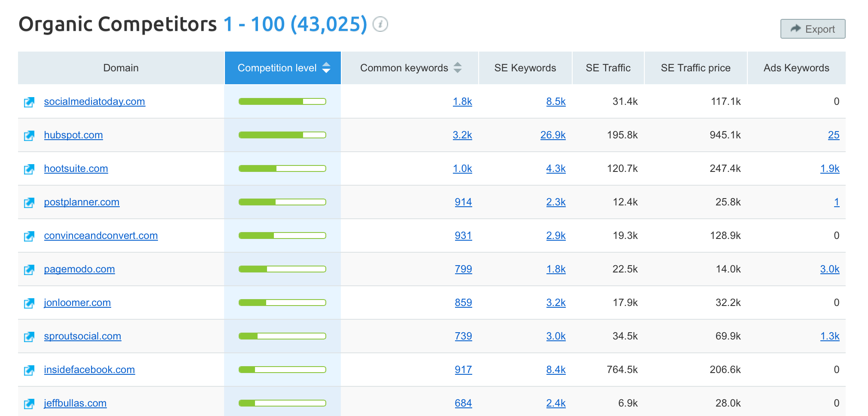
Task: Open 1.3k ads keywords for sproutsocial.com
Action: [x=830, y=336]
